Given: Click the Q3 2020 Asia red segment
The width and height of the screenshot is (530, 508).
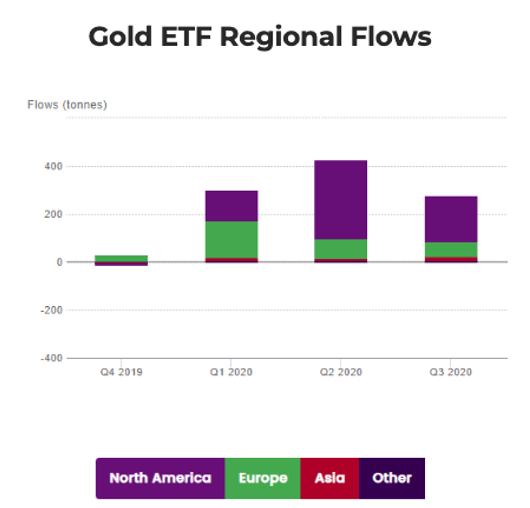Looking at the screenshot, I should click(451, 259).
